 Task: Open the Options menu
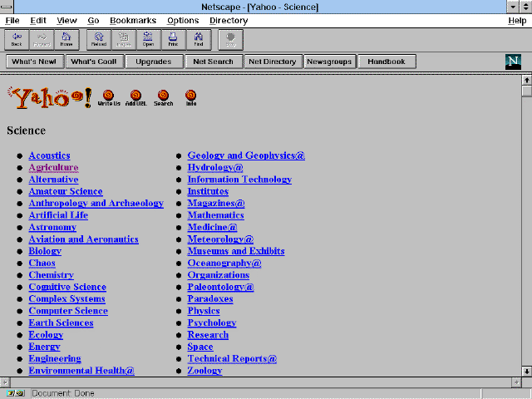tap(183, 21)
